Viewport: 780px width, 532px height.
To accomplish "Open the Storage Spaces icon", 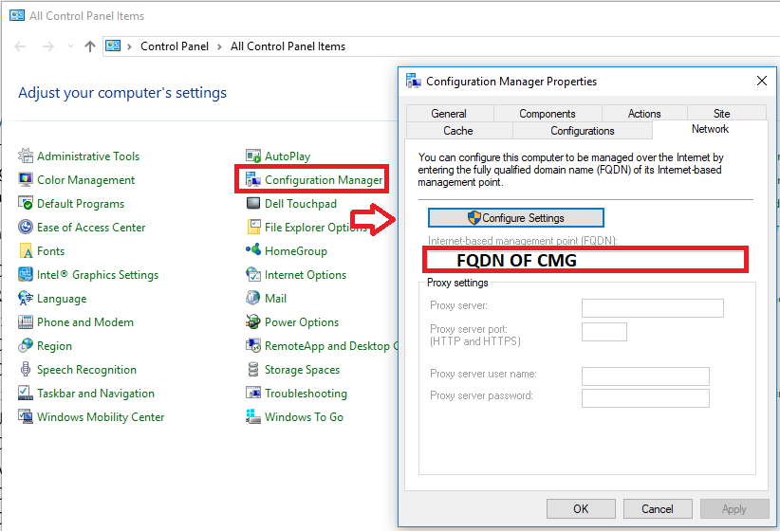I will 253,370.
